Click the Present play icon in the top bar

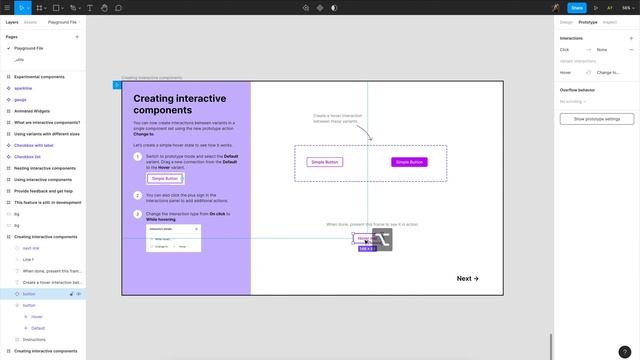pyautogui.click(x=596, y=8)
